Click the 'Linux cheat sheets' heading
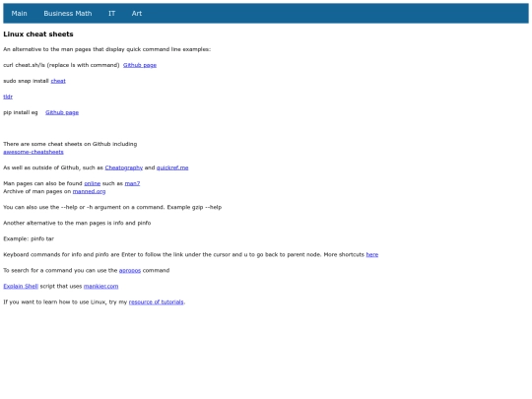532x399 pixels. coord(38,34)
